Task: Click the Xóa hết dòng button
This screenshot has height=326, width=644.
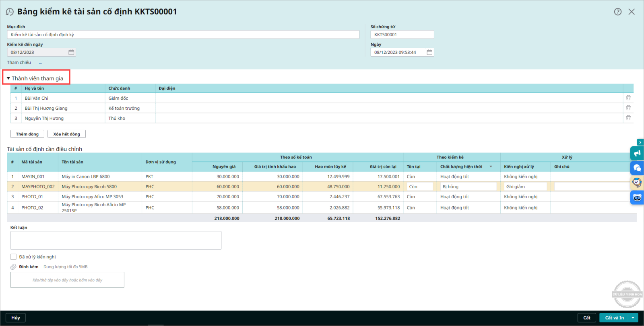Action: tap(66, 134)
